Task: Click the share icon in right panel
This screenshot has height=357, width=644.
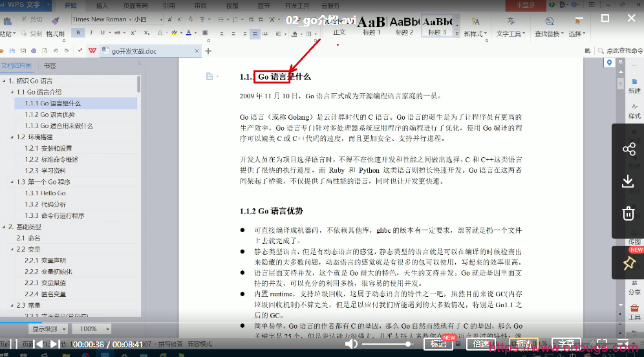Action: tap(628, 149)
